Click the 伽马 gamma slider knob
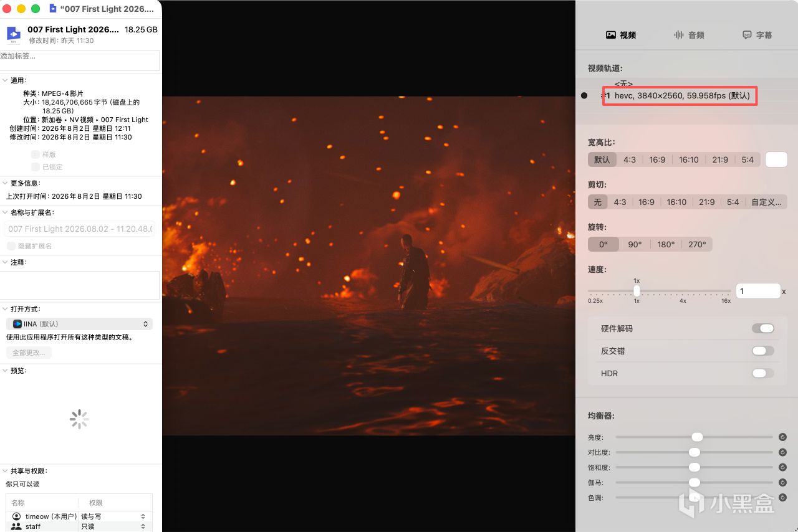The height and width of the screenshot is (532, 798). (695, 482)
